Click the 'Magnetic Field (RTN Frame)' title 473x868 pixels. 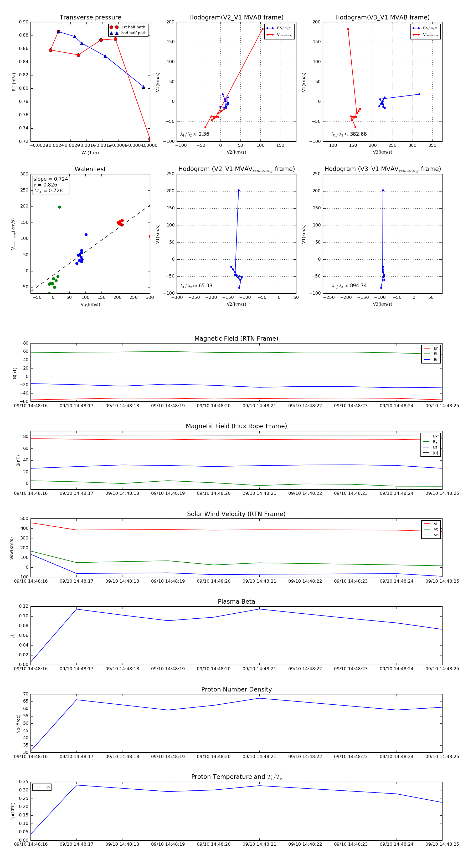236,339
